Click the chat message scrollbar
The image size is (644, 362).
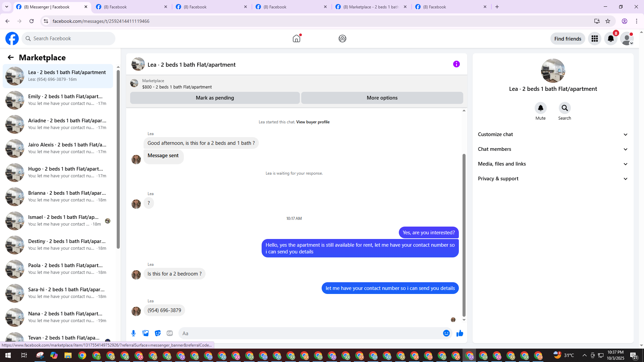point(464,235)
